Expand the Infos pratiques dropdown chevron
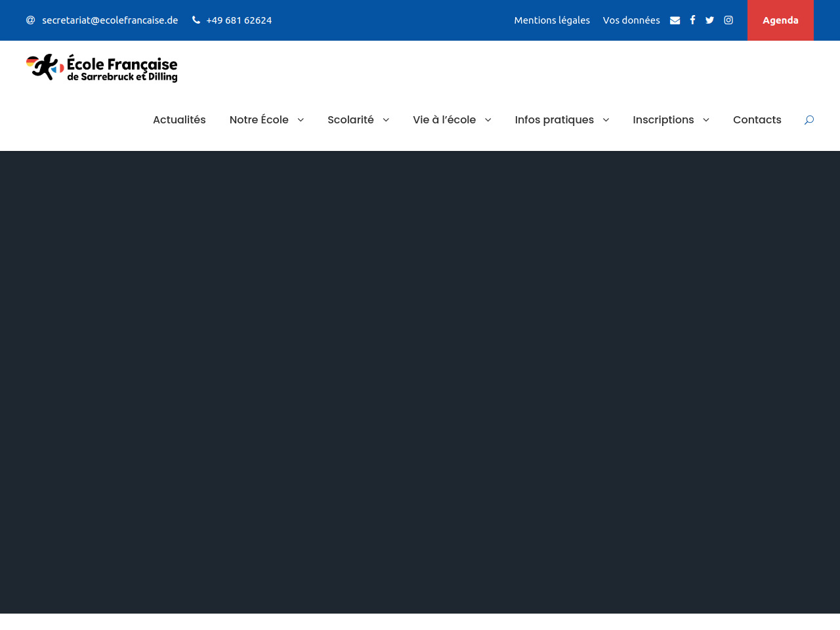The height and width of the screenshot is (630, 840). coord(606,119)
